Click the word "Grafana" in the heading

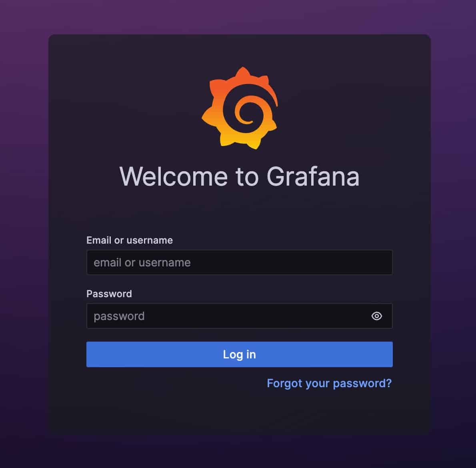[x=313, y=176]
